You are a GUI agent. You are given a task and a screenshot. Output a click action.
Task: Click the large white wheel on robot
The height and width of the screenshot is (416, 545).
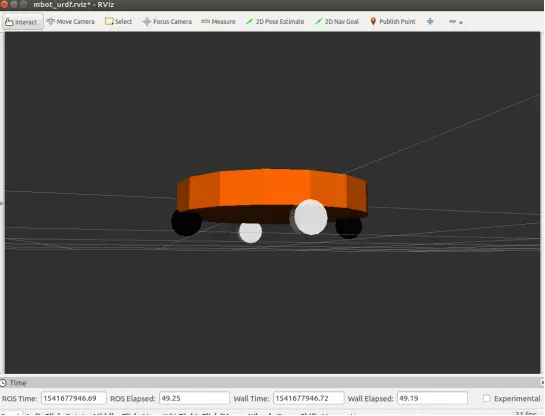310,217
